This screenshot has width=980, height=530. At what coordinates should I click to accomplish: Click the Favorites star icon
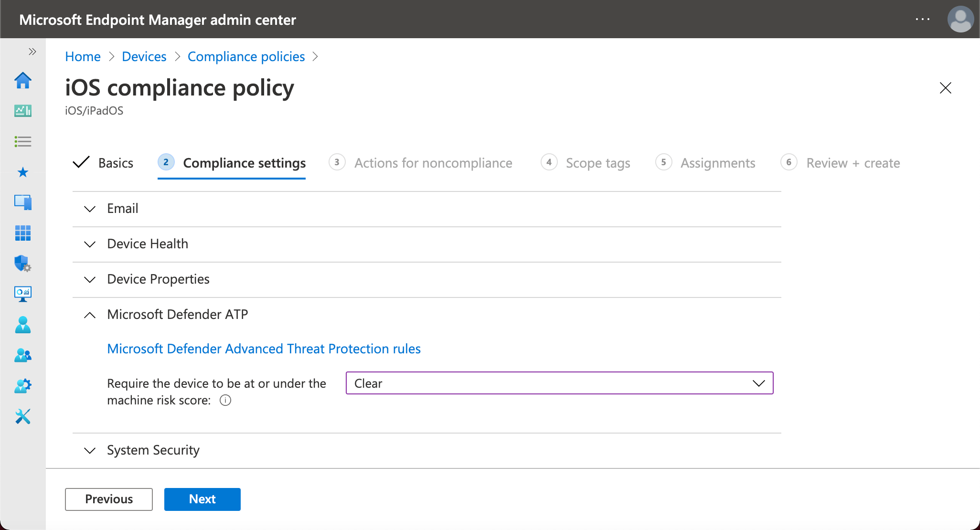(23, 172)
